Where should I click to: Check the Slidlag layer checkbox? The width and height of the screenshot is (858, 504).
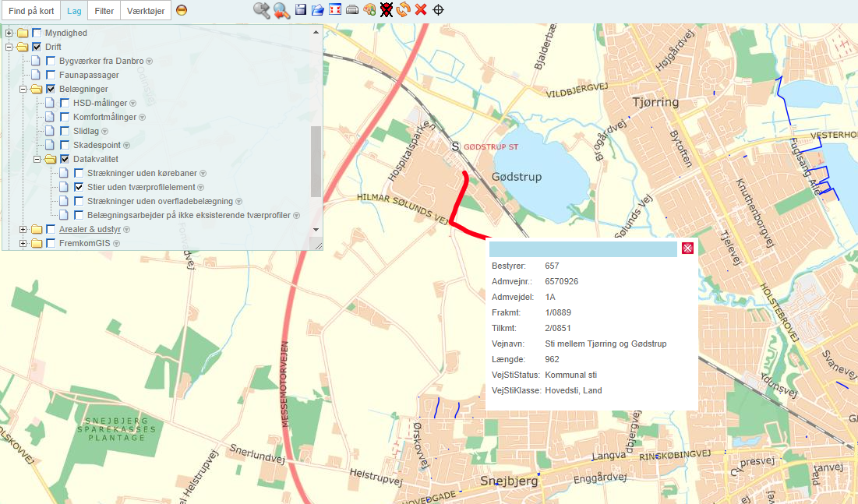[65, 131]
